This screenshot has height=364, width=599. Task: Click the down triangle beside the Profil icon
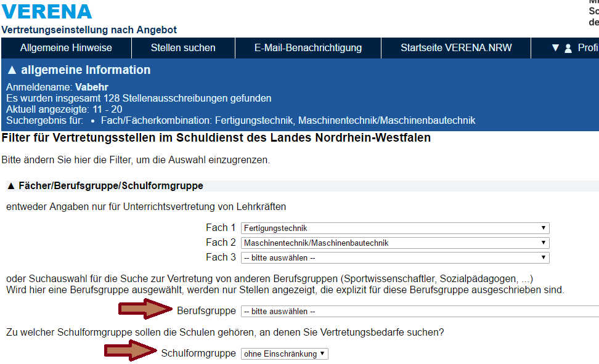(555, 48)
